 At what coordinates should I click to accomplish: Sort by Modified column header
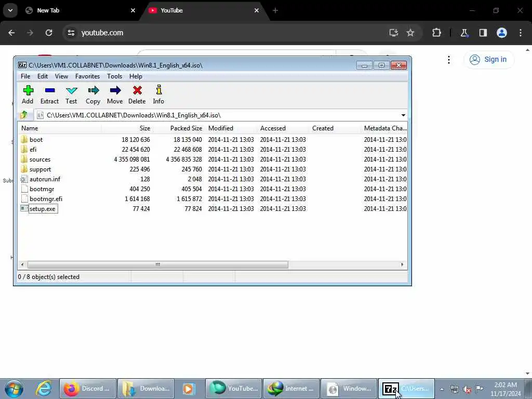point(231,128)
